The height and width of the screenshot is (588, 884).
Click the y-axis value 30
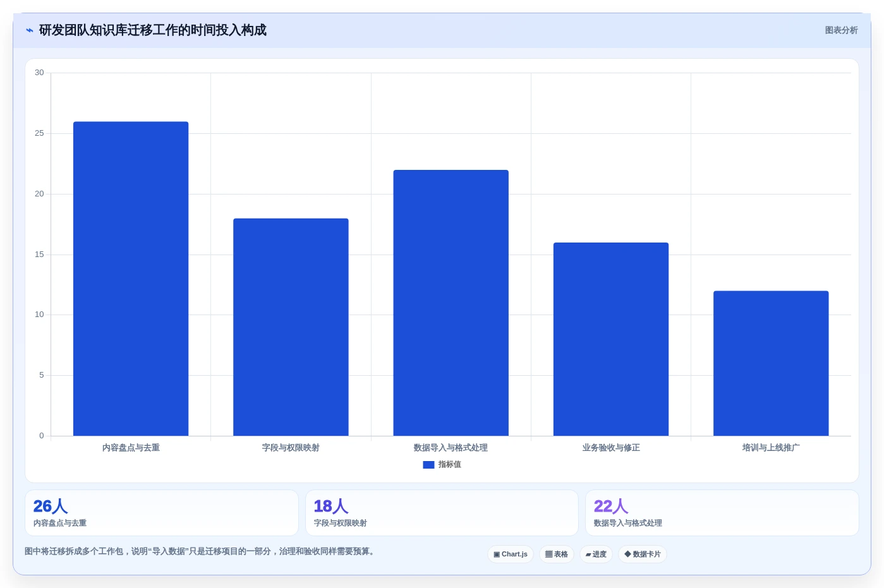pos(39,73)
